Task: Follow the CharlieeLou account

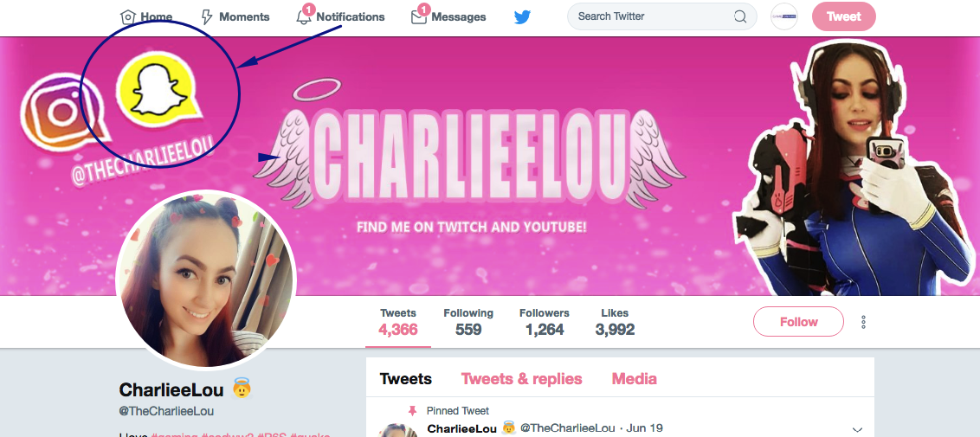Action: pyautogui.click(x=798, y=322)
